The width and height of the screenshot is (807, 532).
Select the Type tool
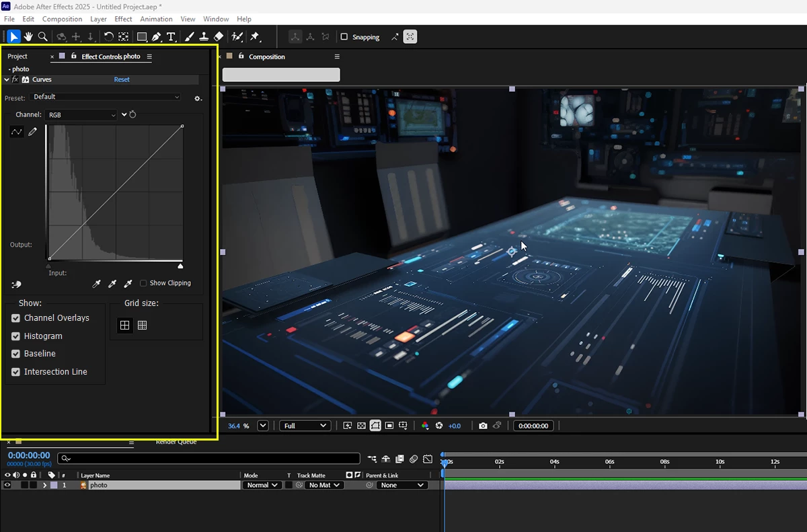tap(171, 37)
